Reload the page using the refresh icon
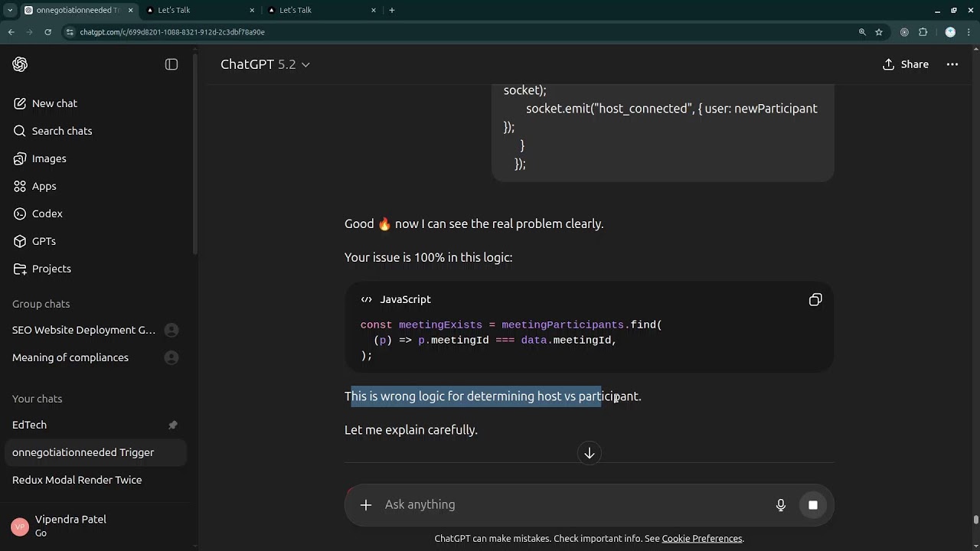980x551 pixels. pos(47,32)
